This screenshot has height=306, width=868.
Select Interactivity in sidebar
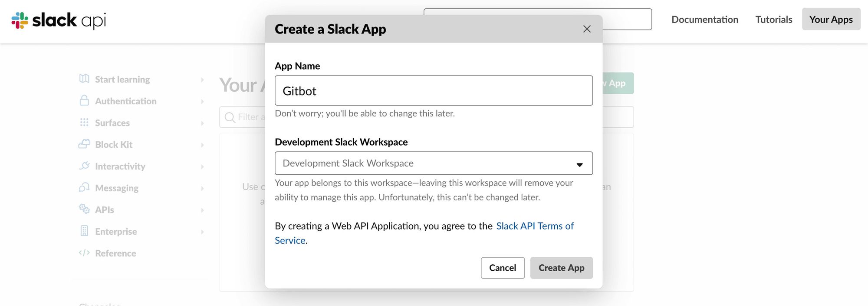(120, 166)
